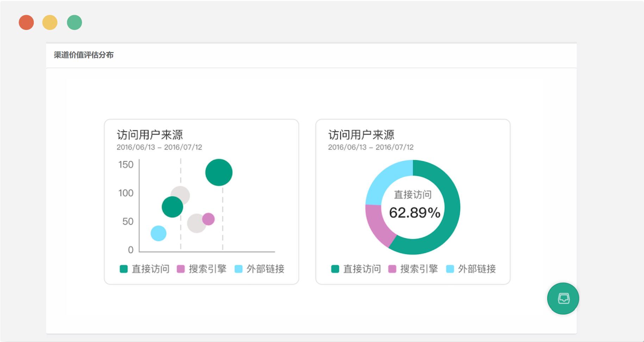Viewport: 644px width, 342px height.
Task: Click the red close window dot
Action: [x=26, y=23]
